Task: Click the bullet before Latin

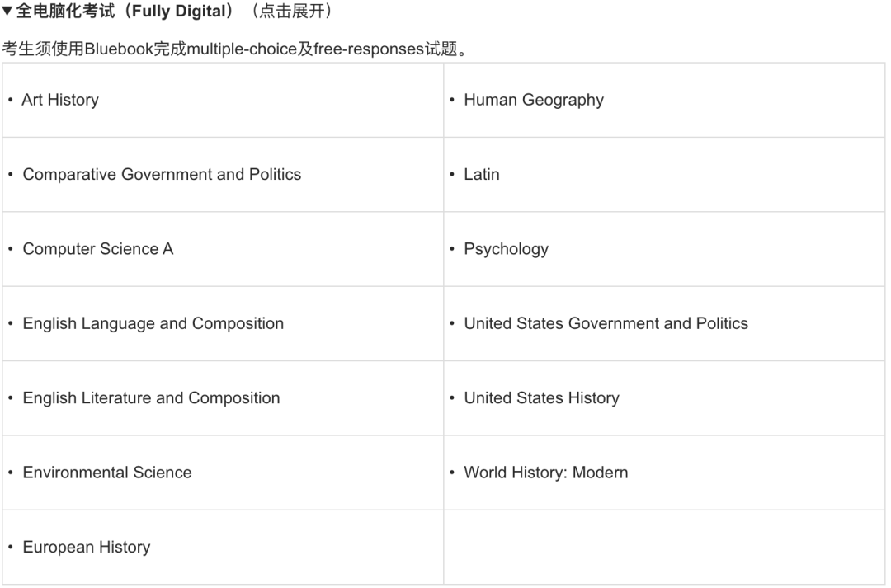Action: (453, 175)
